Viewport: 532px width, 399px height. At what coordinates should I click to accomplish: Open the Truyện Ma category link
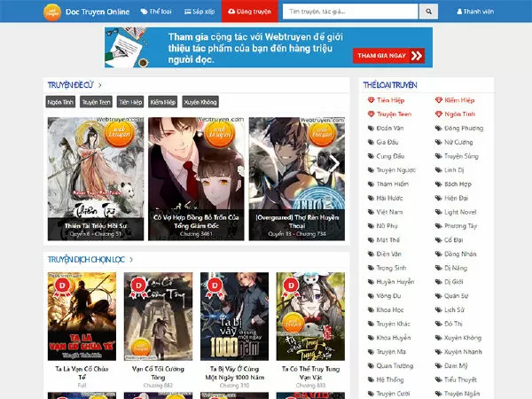click(391, 352)
